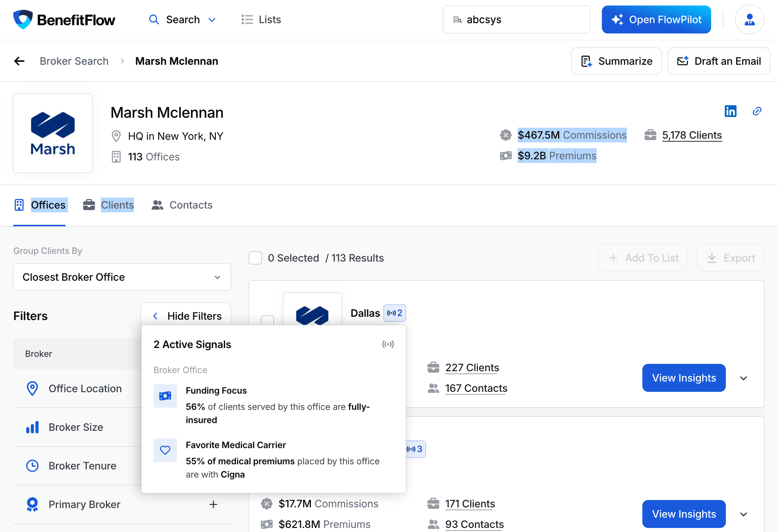This screenshot has width=777, height=532.
Task: Click the abcsys search field
Action: click(516, 19)
